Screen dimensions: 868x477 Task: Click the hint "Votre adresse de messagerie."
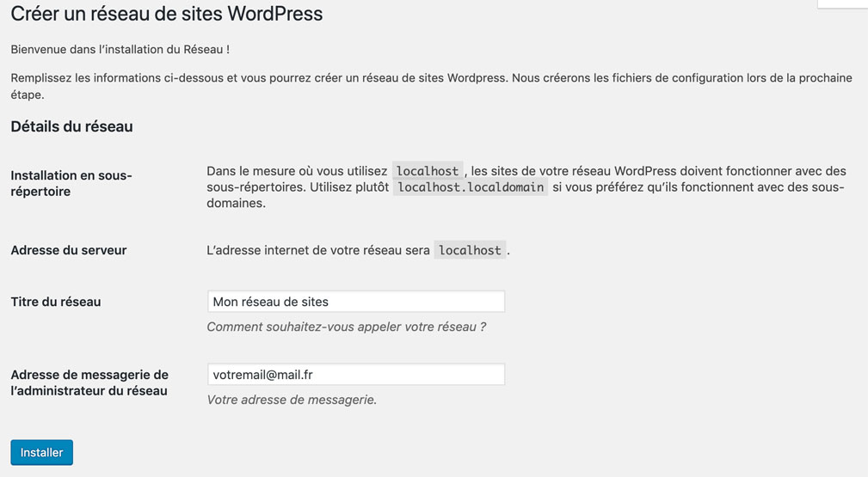coord(292,400)
